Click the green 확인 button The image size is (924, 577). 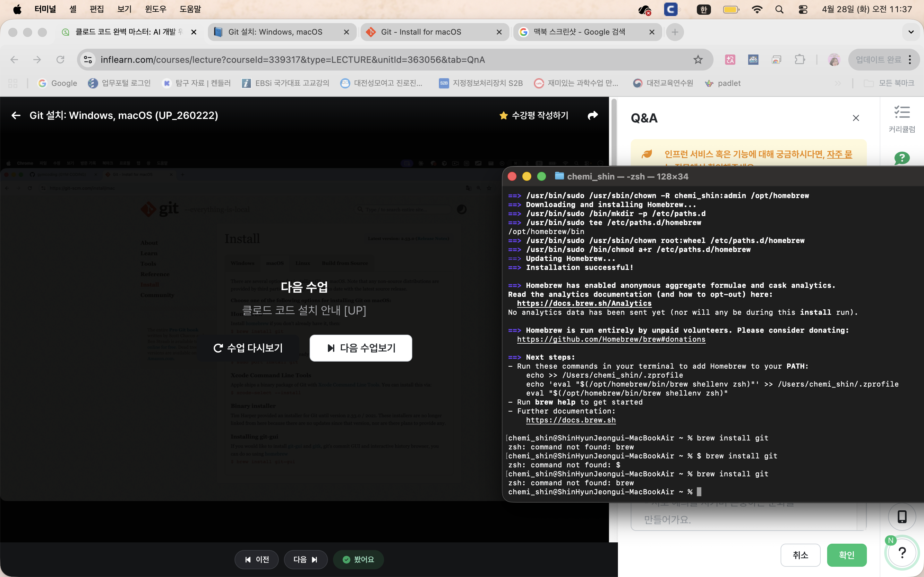click(846, 555)
